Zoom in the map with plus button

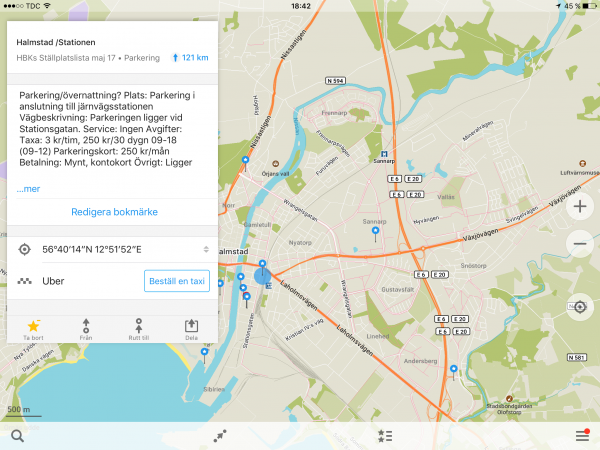click(x=580, y=208)
